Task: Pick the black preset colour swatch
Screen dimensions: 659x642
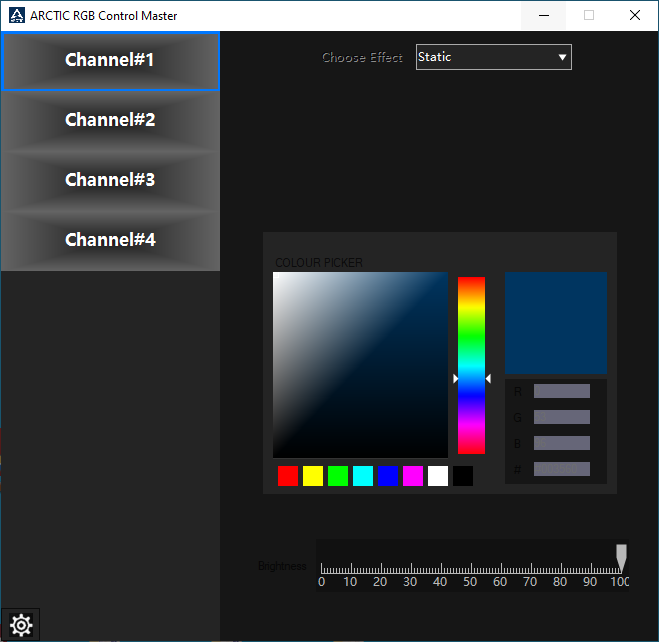Action: (x=463, y=476)
